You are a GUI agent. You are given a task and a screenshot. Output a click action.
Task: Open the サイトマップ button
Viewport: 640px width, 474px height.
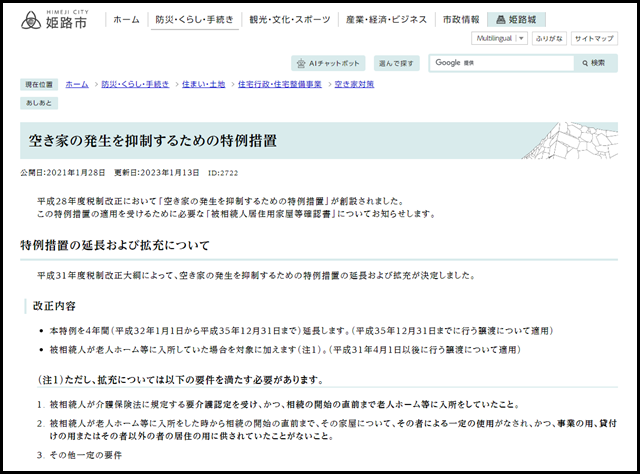[x=594, y=38]
